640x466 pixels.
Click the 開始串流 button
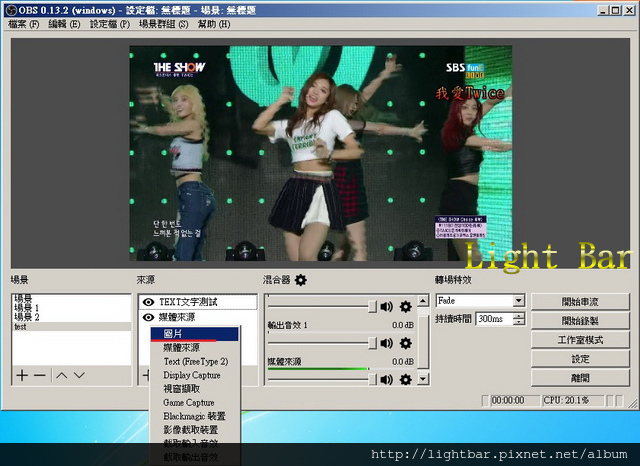click(x=580, y=302)
